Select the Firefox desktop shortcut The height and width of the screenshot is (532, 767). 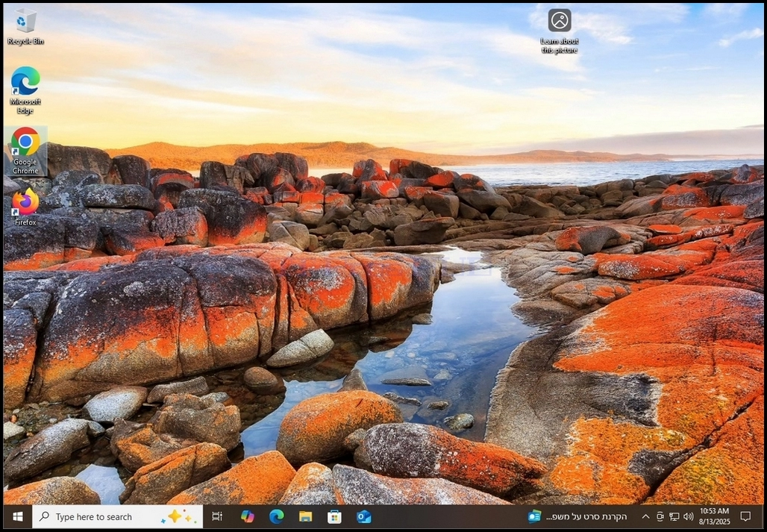tap(25, 207)
